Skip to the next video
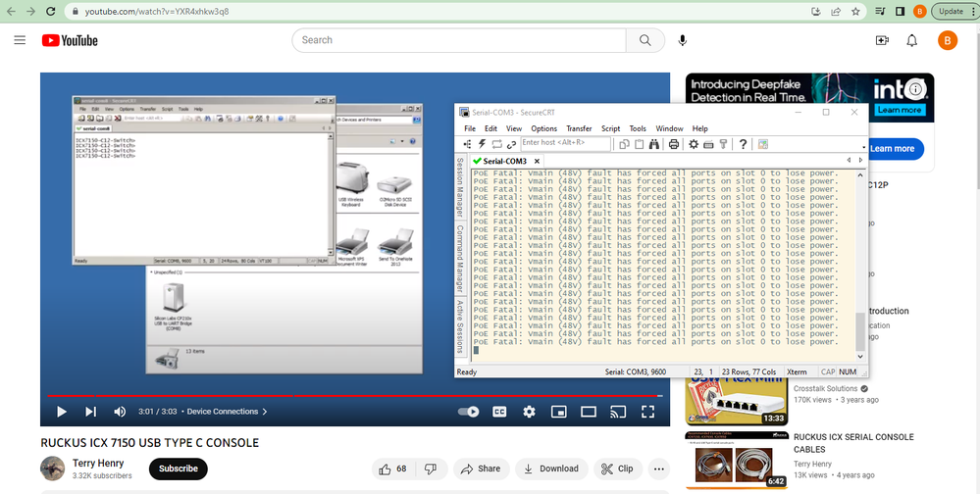 [91, 412]
